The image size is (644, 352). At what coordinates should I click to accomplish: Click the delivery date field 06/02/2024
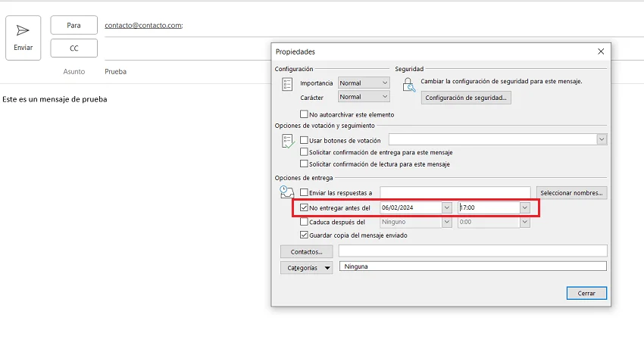411,207
